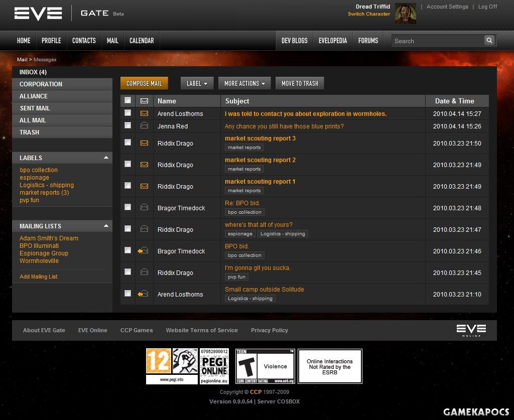
Task: Click Dread Triffid character portrait
Action: pyautogui.click(x=406, y=14)
